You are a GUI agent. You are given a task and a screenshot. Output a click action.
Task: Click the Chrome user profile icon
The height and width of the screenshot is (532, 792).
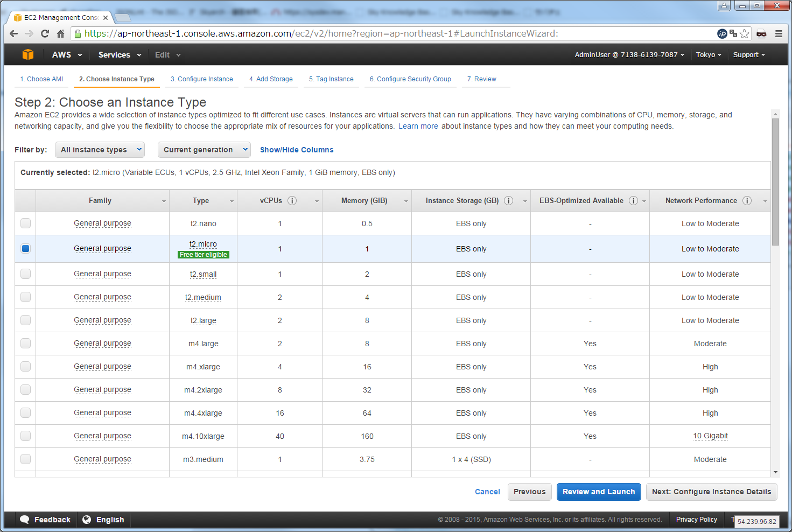point(725,6)
